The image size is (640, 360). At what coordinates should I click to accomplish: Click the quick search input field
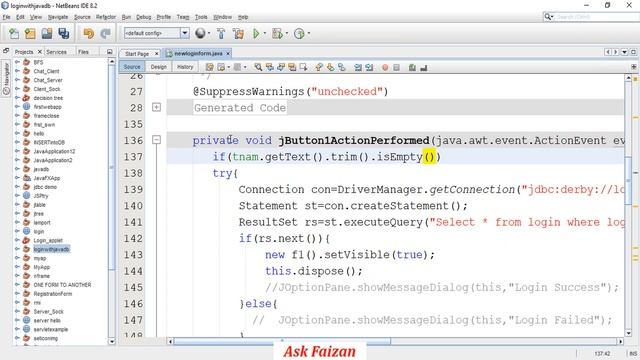[x=596, y=17]
